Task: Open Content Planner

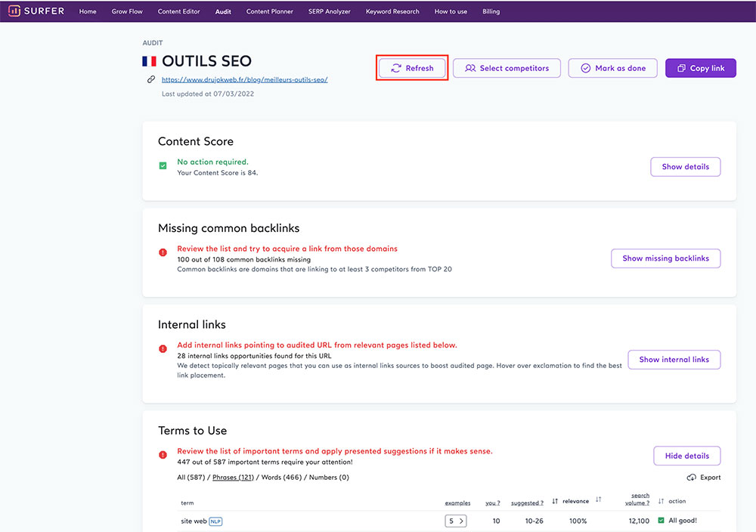Action: tap(270, 11)
